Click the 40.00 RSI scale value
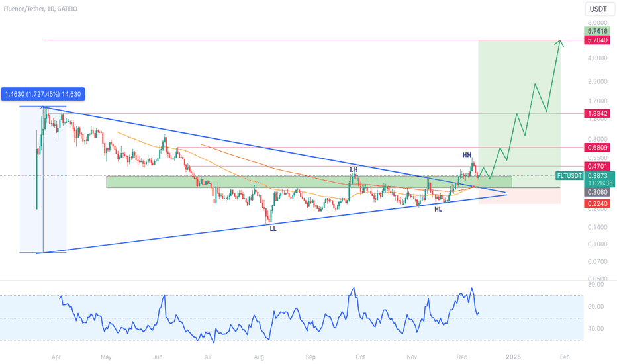617x364 pixels. [596, 328]
